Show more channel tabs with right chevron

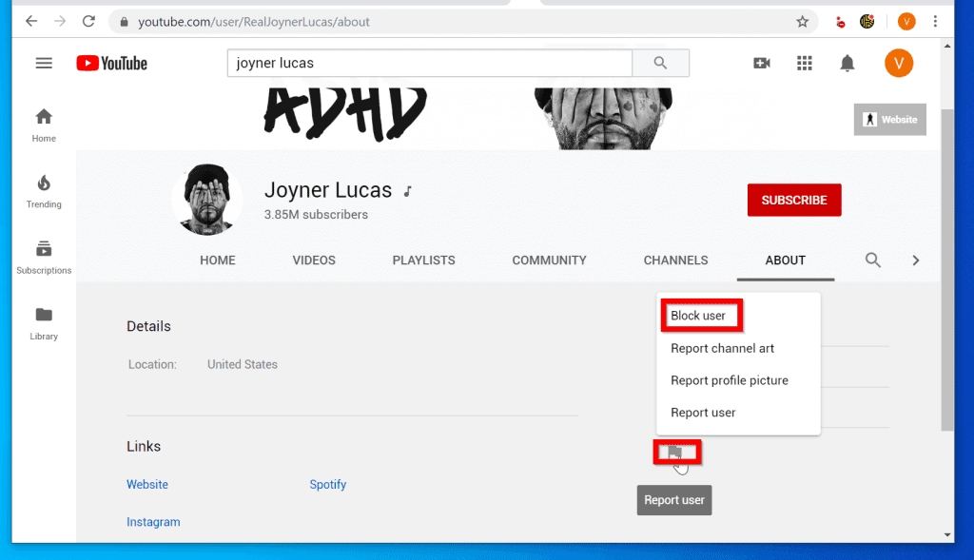[916, 261]
